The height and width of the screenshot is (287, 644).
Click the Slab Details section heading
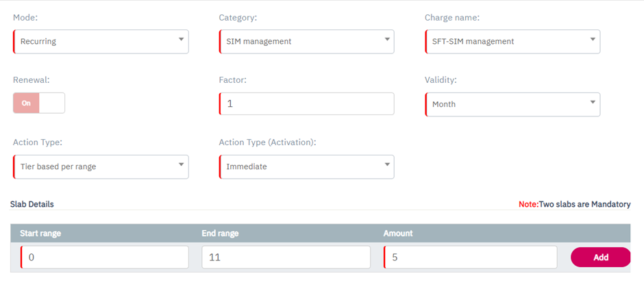[x=32, y=204]
